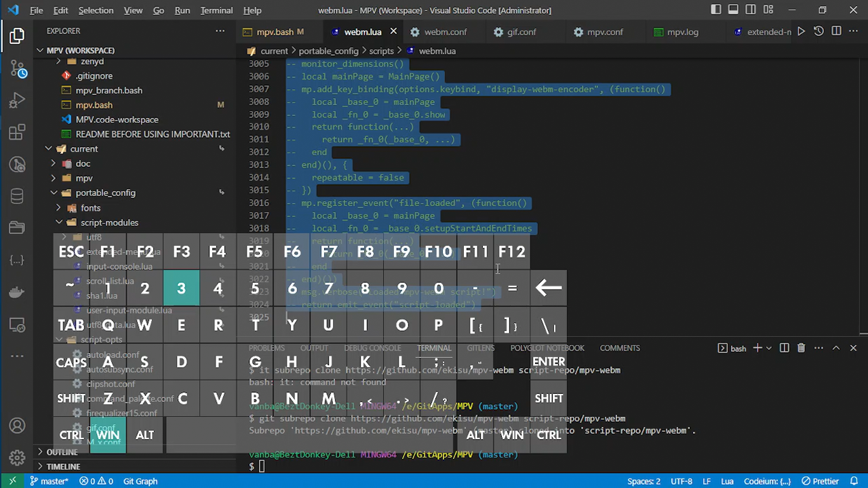
Task: Open the Explorer view in the activity bar
Action: click(x=17, y=36)
